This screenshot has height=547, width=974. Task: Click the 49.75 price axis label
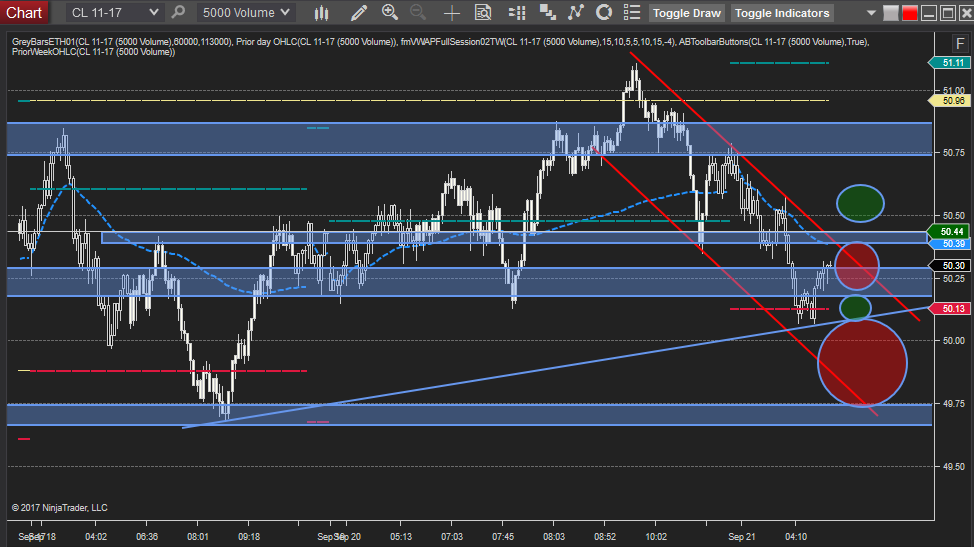pos(954,404)
